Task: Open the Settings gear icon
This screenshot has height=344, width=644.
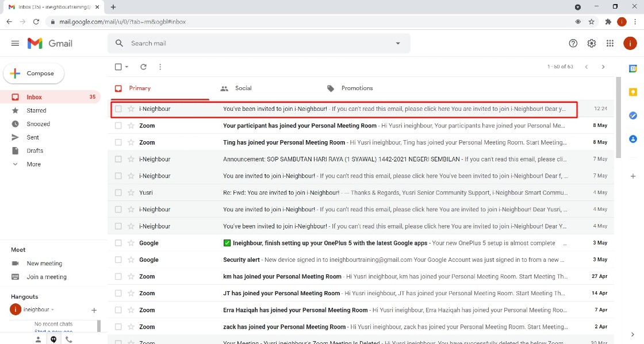Action: coord(592,43)
